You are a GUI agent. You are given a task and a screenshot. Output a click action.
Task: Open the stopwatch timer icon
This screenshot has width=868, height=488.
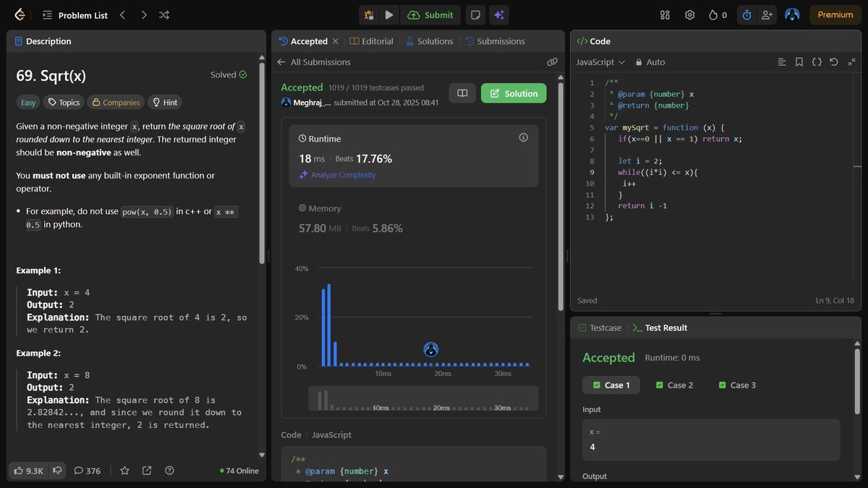[746, 14]
